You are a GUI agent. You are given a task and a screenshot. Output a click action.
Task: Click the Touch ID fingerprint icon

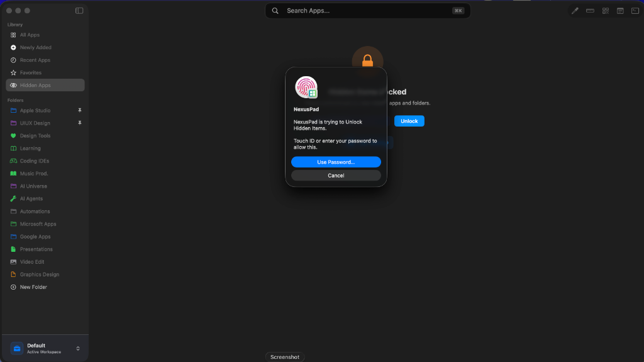coord(306,88)
